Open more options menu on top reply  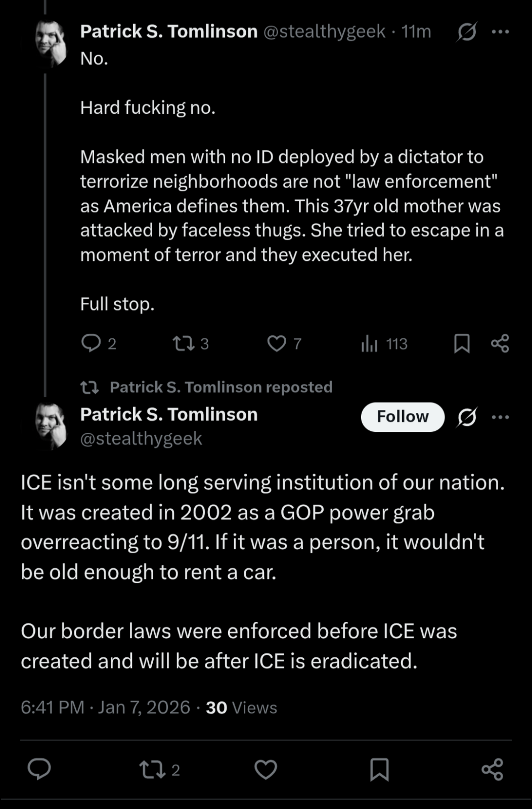pos(500,32)
